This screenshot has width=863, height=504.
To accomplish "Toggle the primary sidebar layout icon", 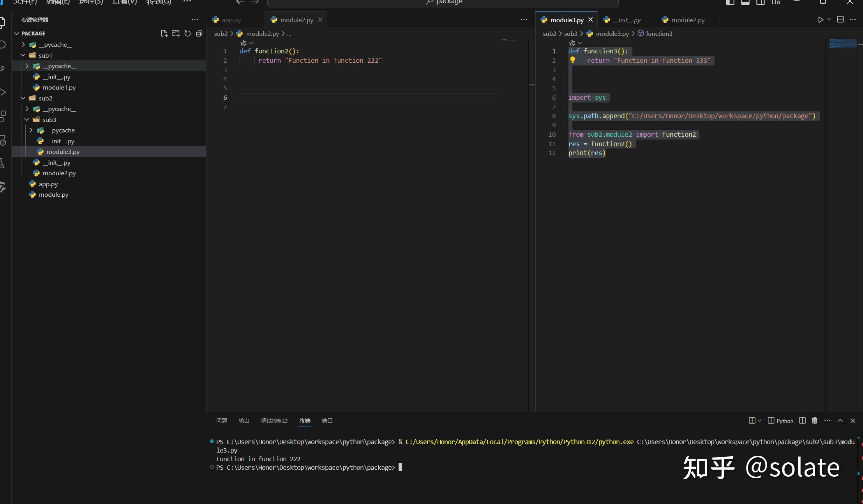I will [730, 2].
